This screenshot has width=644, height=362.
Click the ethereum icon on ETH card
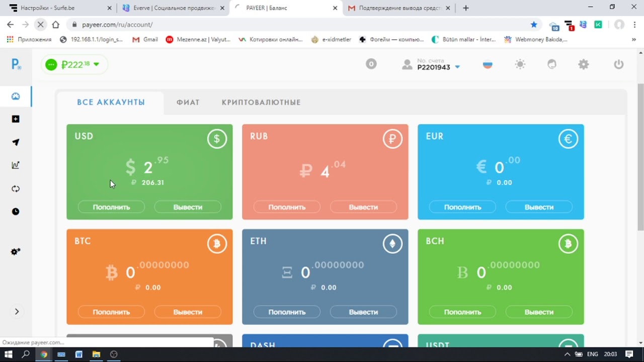tap(392, 244)
